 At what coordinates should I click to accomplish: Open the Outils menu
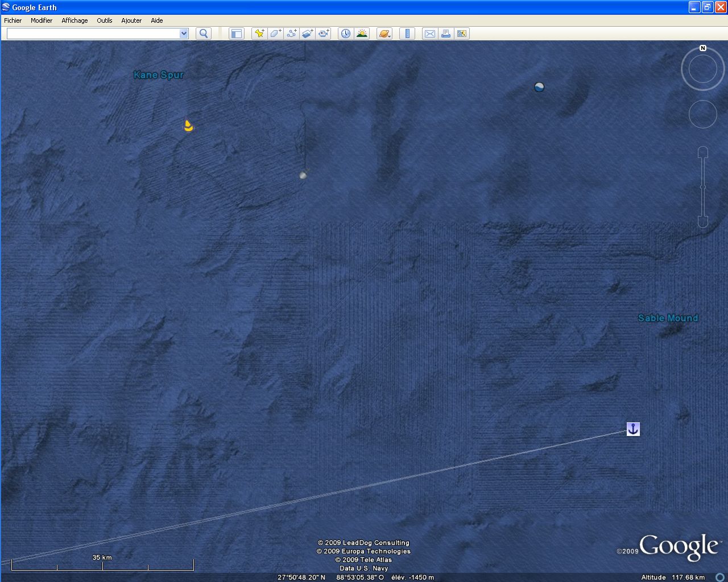(105, 20)
